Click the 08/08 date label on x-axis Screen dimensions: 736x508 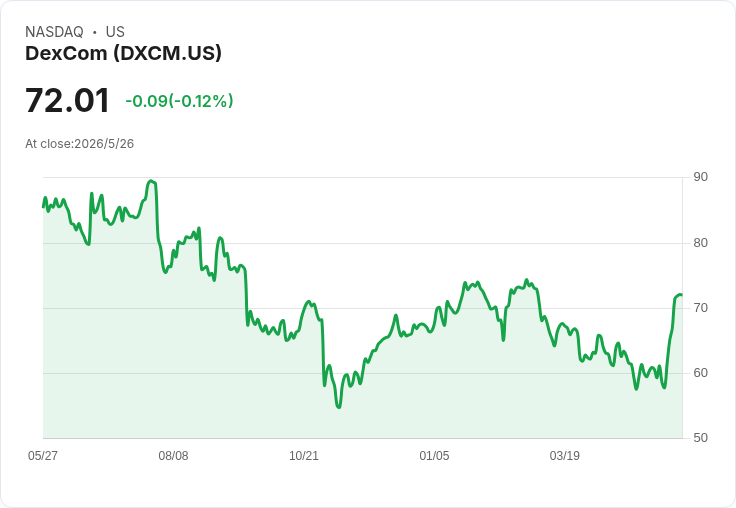tap(173, 455)
